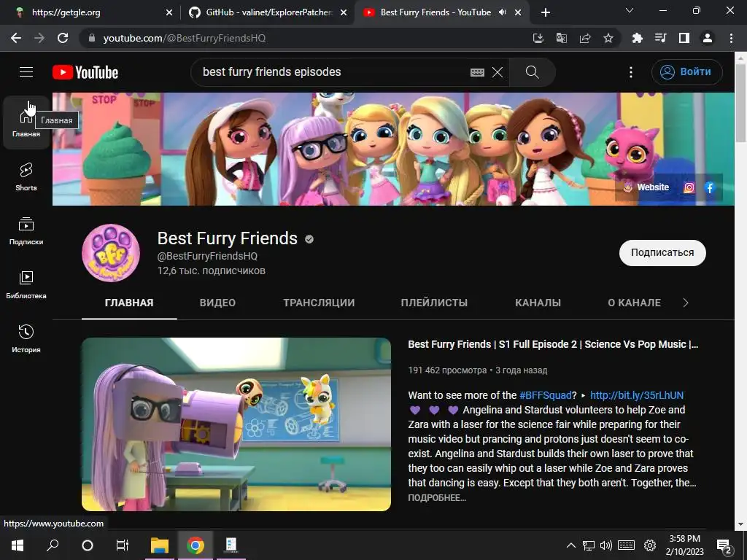This screenshot has height=560, width=747.
Task: Click the Best Furry Friends channel avatar
Action: click(111, 252)
